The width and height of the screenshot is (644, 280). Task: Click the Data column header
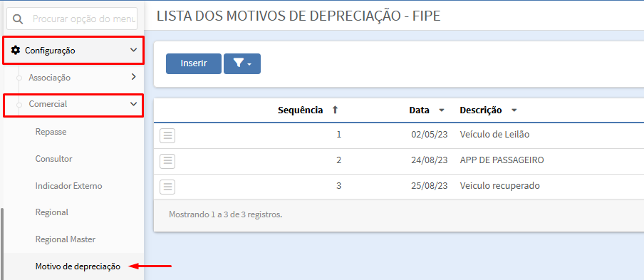[419, 110]
